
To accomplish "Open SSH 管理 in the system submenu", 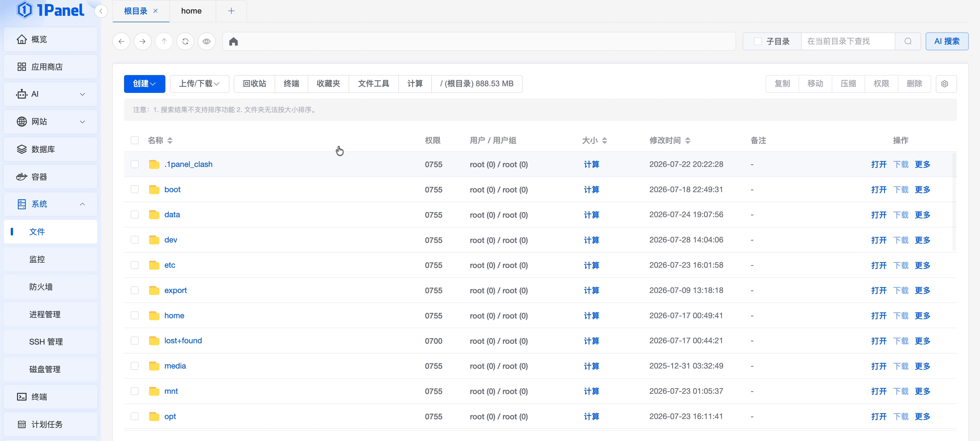I will (x=51, y=342).
